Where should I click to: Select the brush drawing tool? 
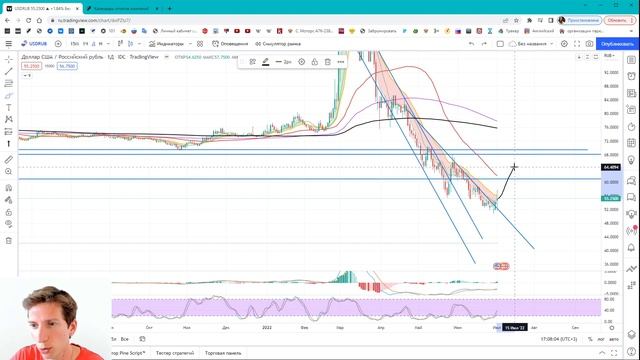coord(9,96)
